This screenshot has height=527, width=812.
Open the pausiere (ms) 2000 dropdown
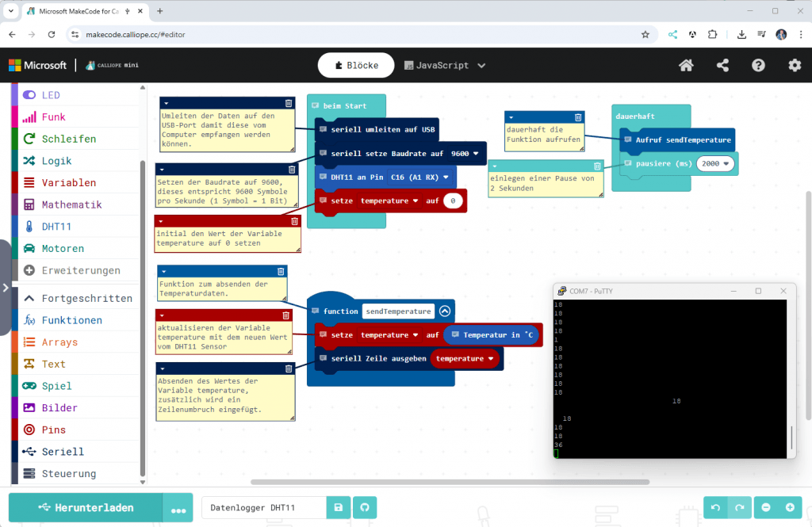[716, 163]
